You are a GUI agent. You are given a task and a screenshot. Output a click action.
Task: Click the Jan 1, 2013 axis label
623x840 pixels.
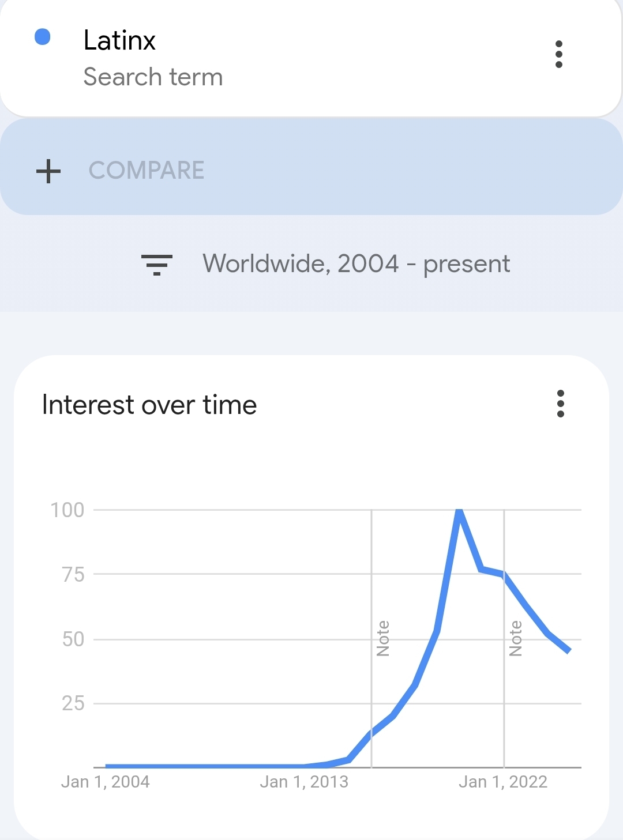pyautogui.click(x=304, y=782)
